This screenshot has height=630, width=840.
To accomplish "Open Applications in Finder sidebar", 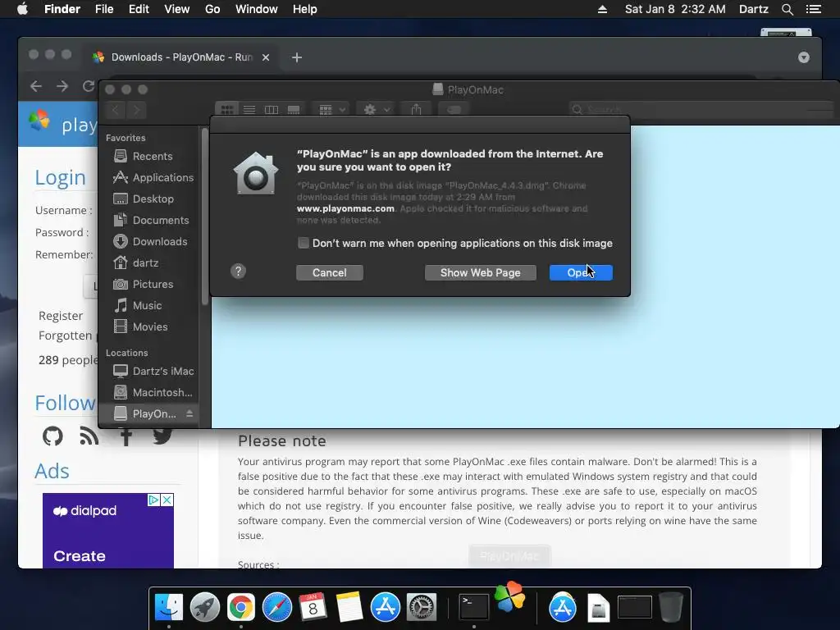I will pyautogui.click(x=153, y=177).
